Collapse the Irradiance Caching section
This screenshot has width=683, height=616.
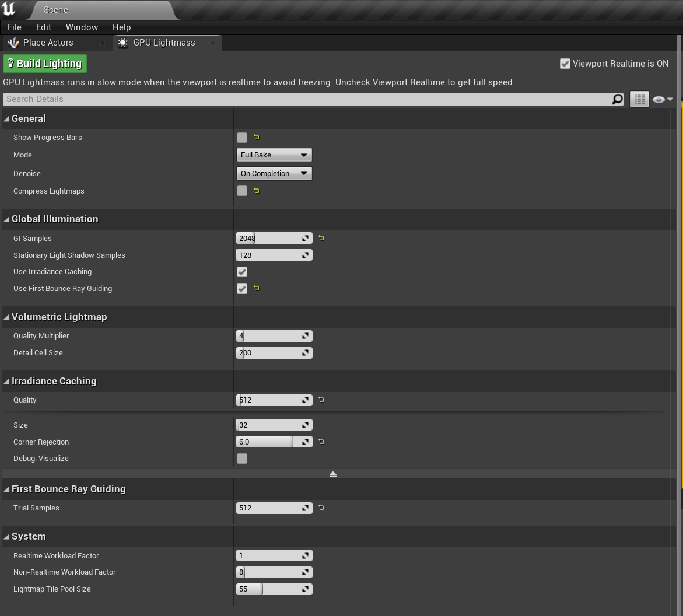tap(6, 381)
